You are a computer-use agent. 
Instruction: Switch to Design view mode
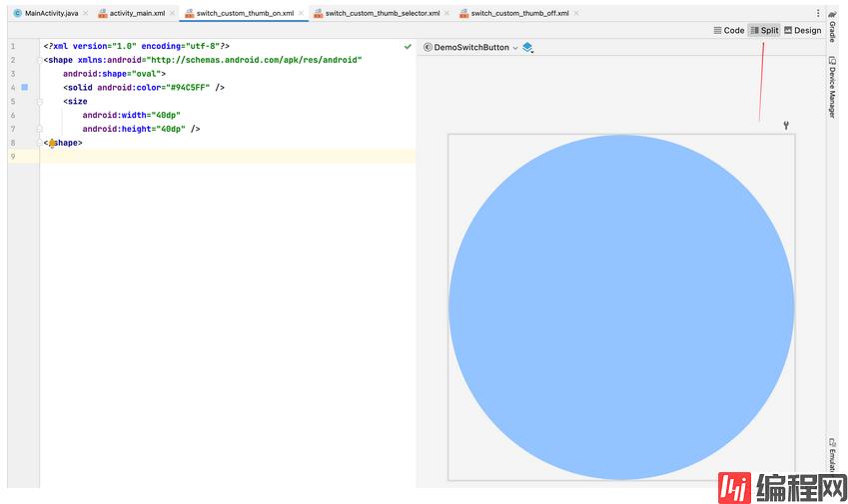coord(802,31)
